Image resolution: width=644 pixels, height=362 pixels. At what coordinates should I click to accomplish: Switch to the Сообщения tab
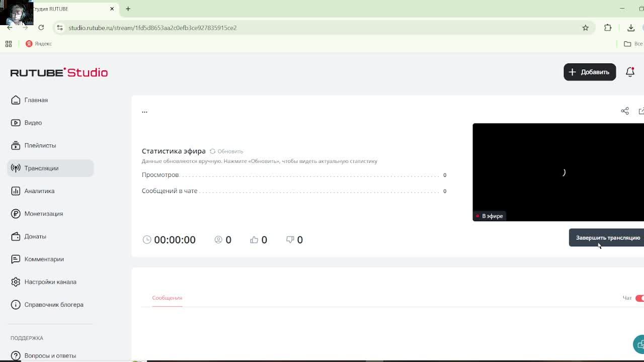[x=167, y=298]
